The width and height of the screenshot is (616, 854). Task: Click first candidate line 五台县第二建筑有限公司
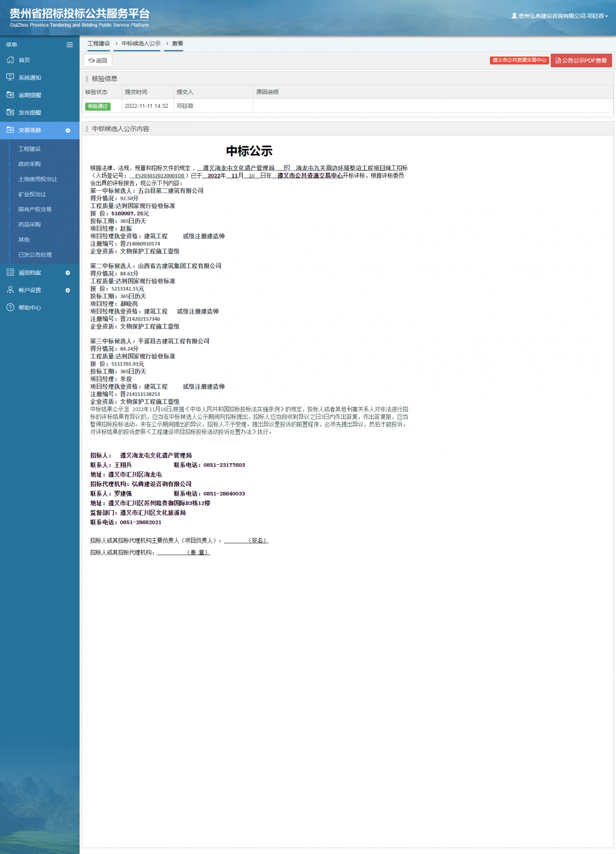click(147, 191)
